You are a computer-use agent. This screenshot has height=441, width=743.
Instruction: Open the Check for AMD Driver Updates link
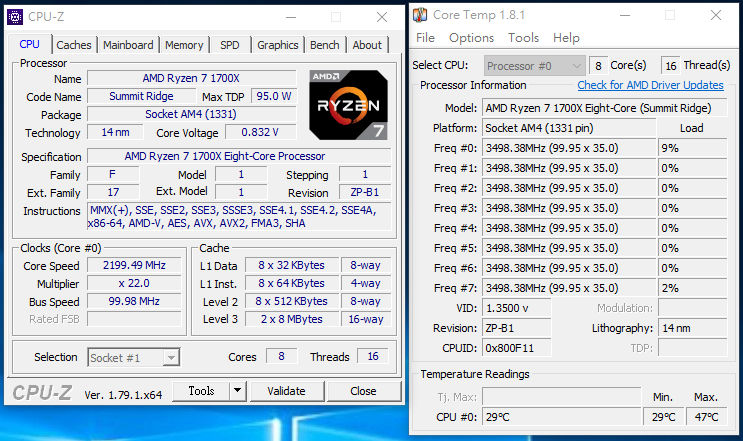click(650, 85)
